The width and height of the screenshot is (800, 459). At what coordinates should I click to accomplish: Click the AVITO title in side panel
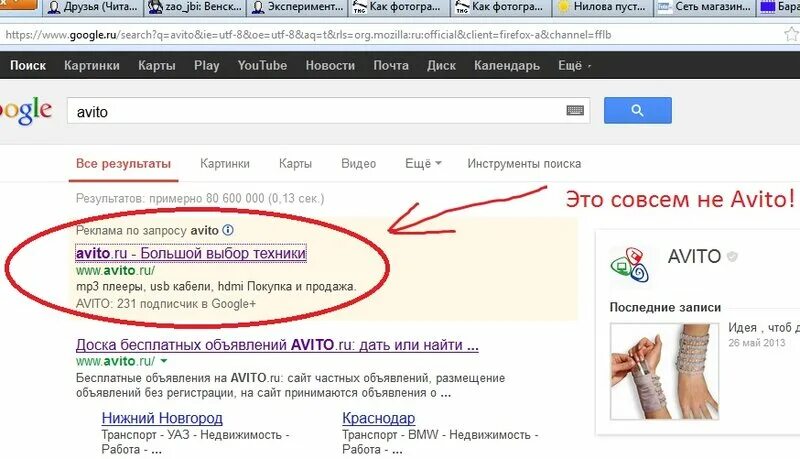[x=694, y=256]
